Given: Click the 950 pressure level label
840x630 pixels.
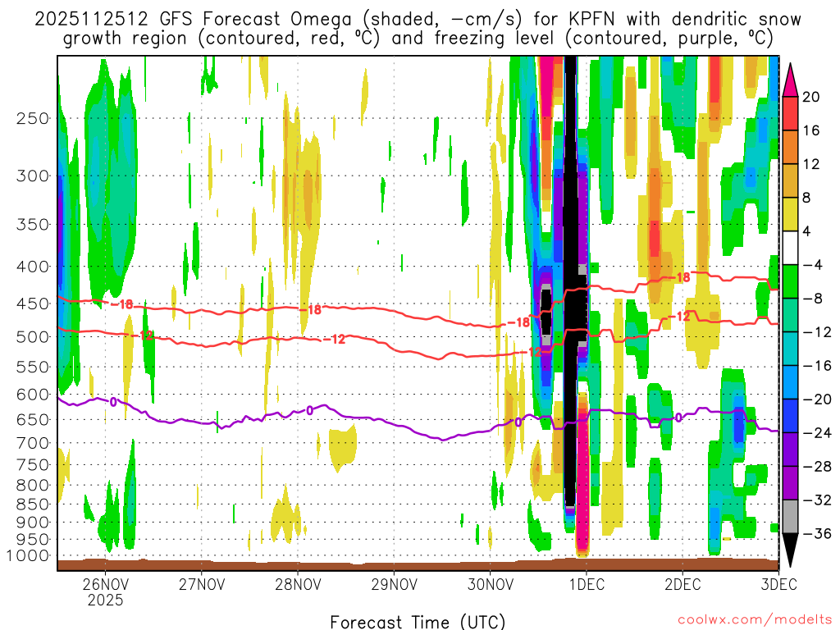Looking at the screenshot, I should pos(33,540).
